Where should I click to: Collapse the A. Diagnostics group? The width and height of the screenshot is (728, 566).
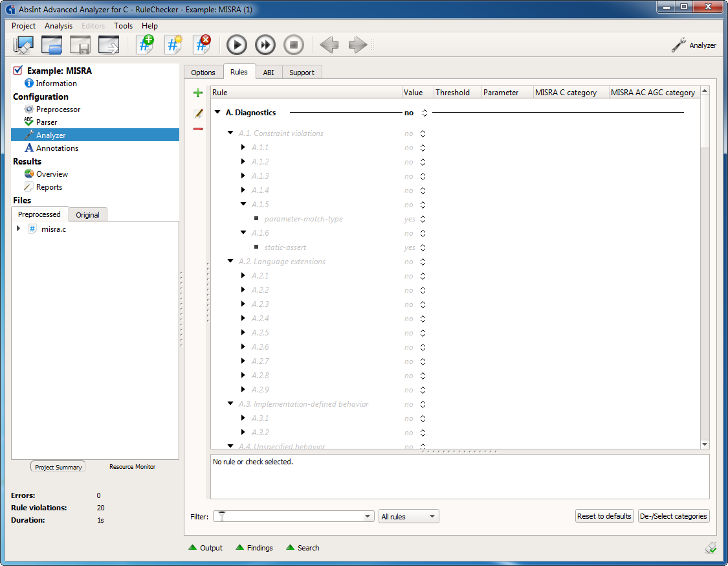pyautogui.click(x=217, y=112)
